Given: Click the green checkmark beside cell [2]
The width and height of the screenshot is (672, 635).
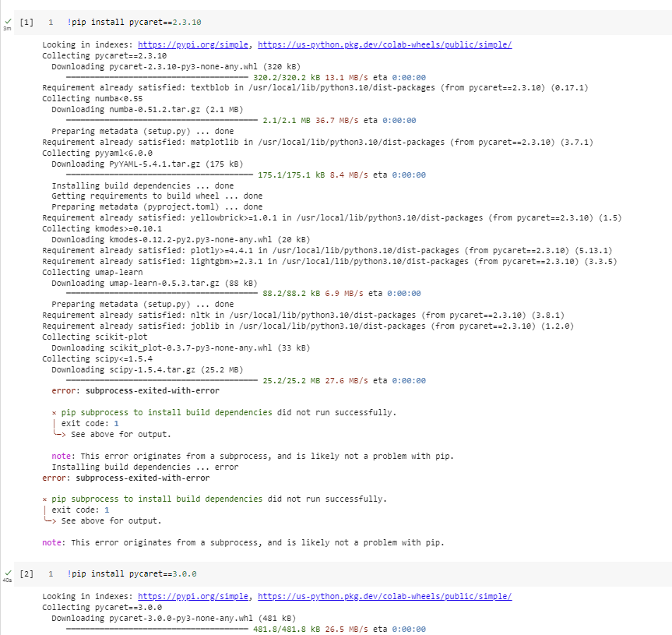Looking at the screenshot, I should 6,572.
